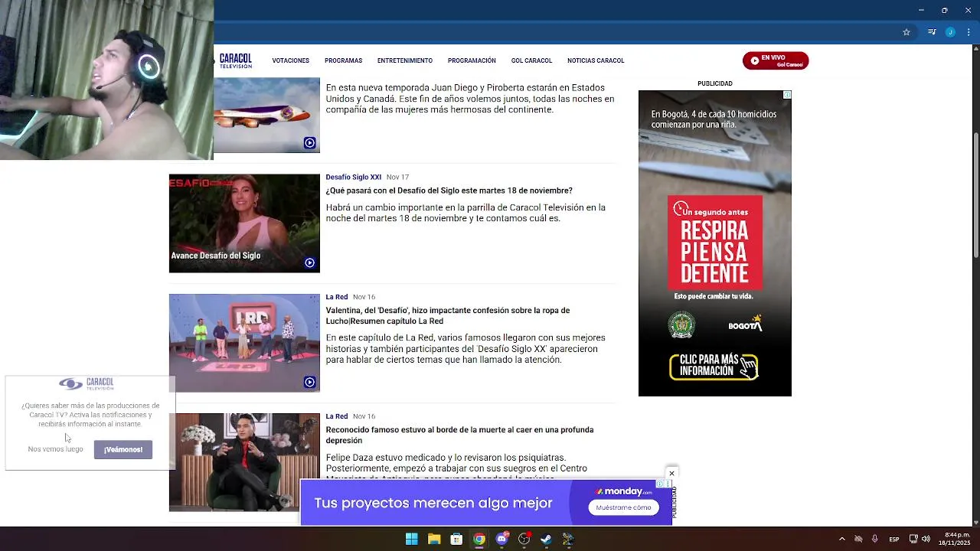The image size is (980, 551).
Task: Open the Votaciones menu item
Action: tap(291, 60)
